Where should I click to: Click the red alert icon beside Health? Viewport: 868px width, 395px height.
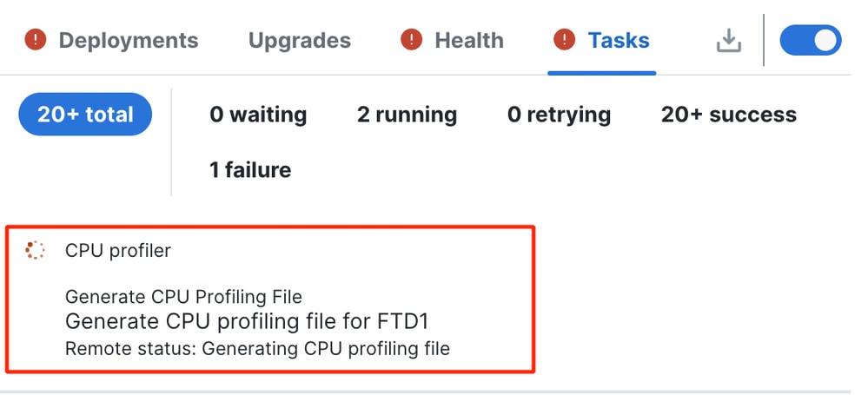tap(411, 40)
